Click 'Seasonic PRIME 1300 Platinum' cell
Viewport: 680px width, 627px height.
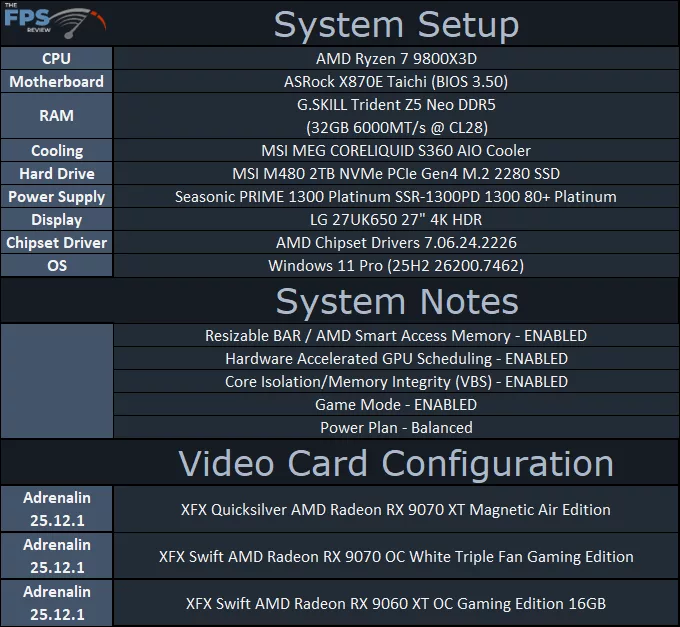click(396, 196)
